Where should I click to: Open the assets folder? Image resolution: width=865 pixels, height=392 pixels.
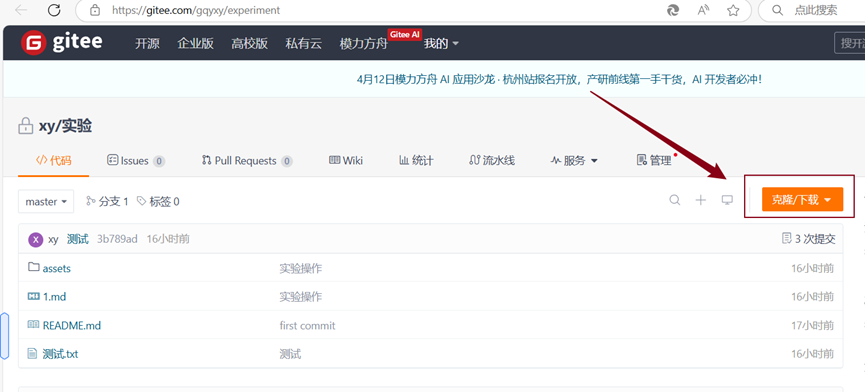(57, 269)
